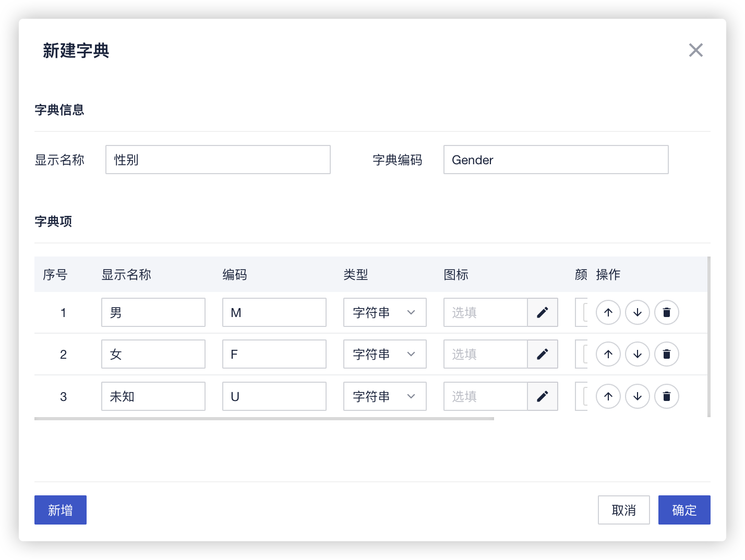Delete the 女 dictionary item row
This screenshot has height=560, width=745.
click(x=666, y=354)
